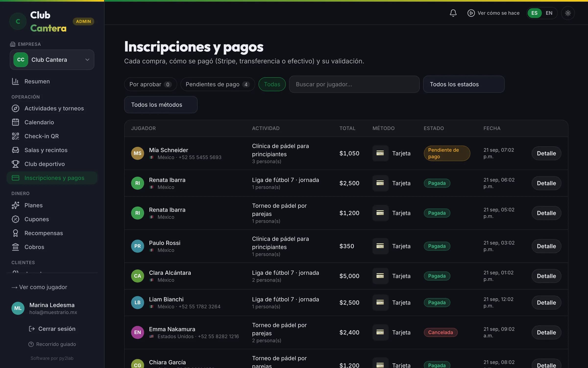Click the Software por py2lab link

pyautogui.click(x=52, y=358)
